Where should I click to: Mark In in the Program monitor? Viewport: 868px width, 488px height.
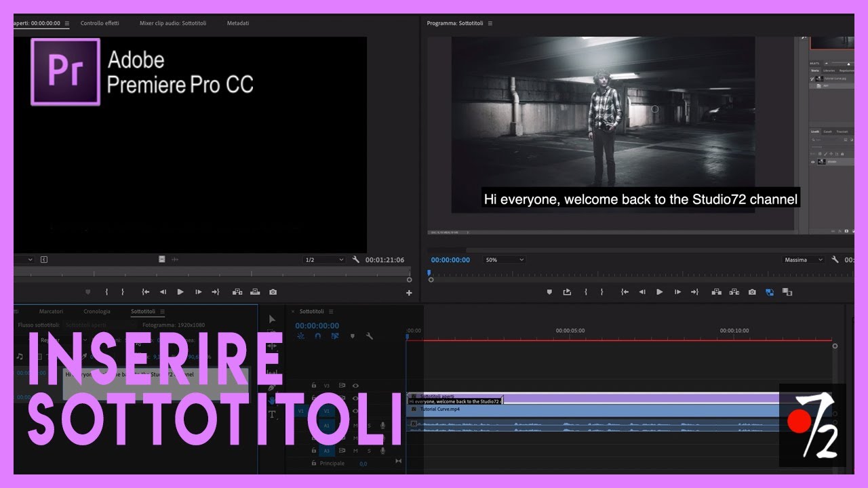pyautogui.click(x=585, y=292)
